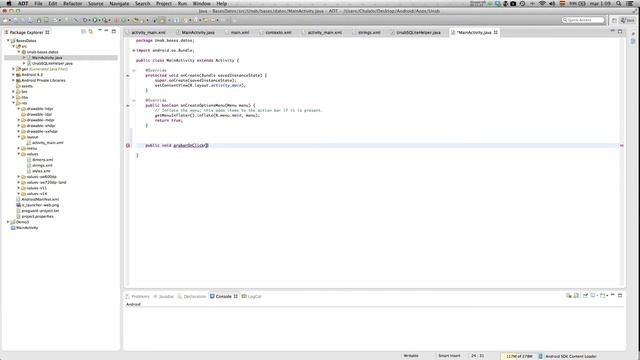This screenshot has height=360, width=640.
Task: Maximize the editor area
Action: click(x=620, y=31)
